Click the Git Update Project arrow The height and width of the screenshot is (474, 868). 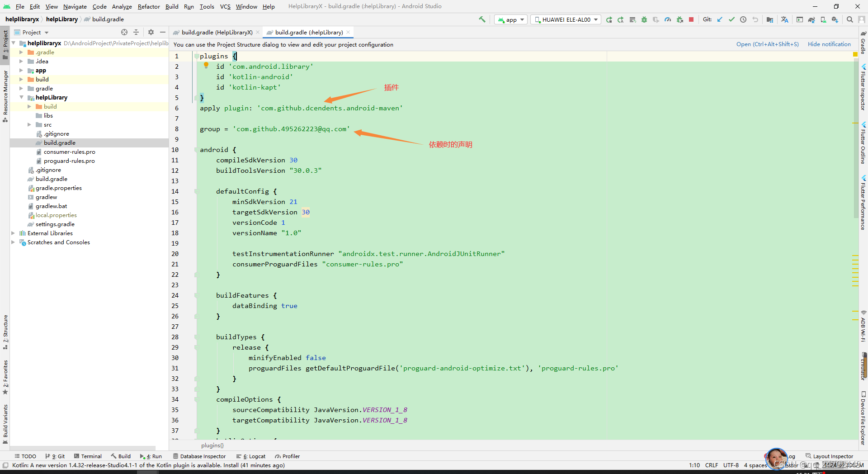[x=720, y=19]
